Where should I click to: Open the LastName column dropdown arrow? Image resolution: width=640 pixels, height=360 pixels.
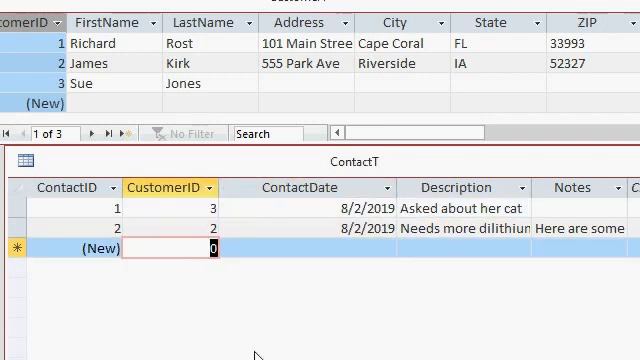tap(249, 23)
